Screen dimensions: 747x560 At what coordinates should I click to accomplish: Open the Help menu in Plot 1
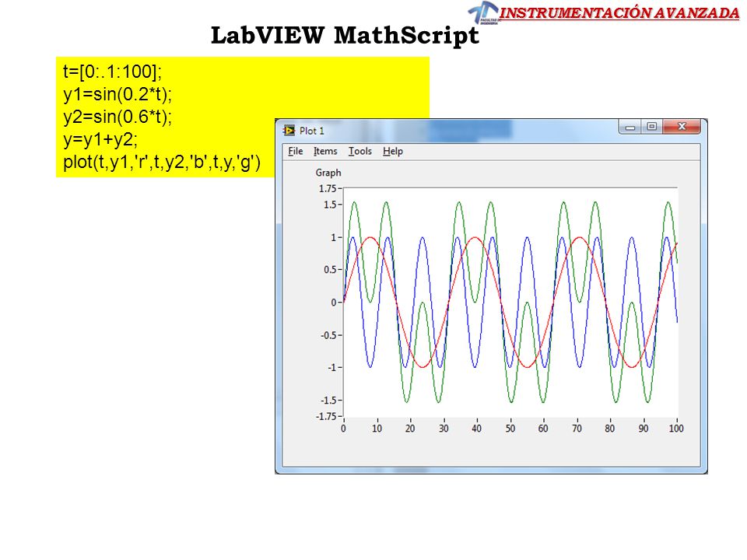392,151
